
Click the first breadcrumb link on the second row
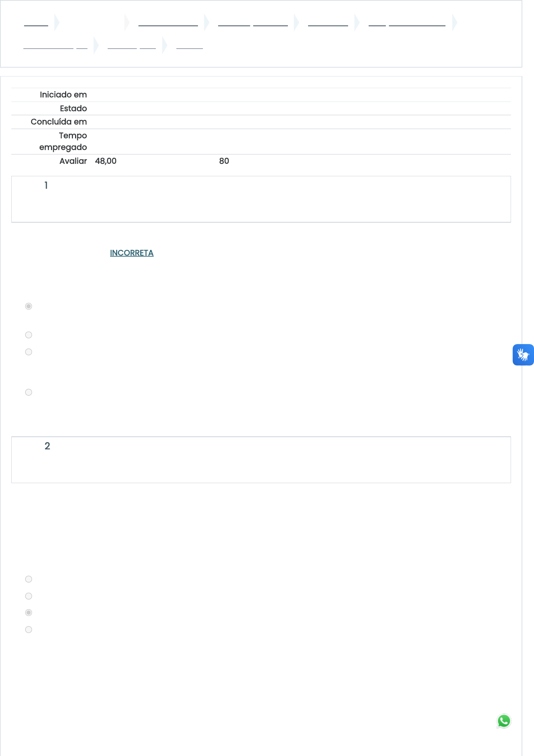pos(55,45)
